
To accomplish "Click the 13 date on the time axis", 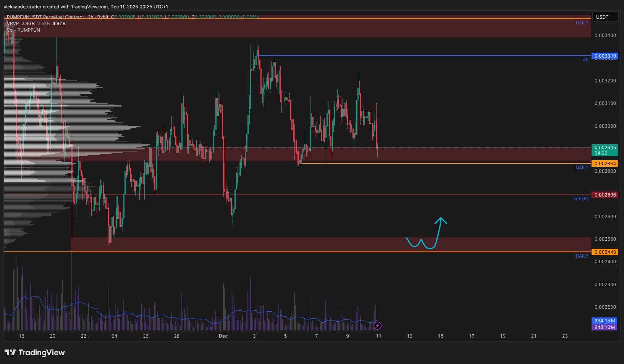I will [x=409, y=336].
